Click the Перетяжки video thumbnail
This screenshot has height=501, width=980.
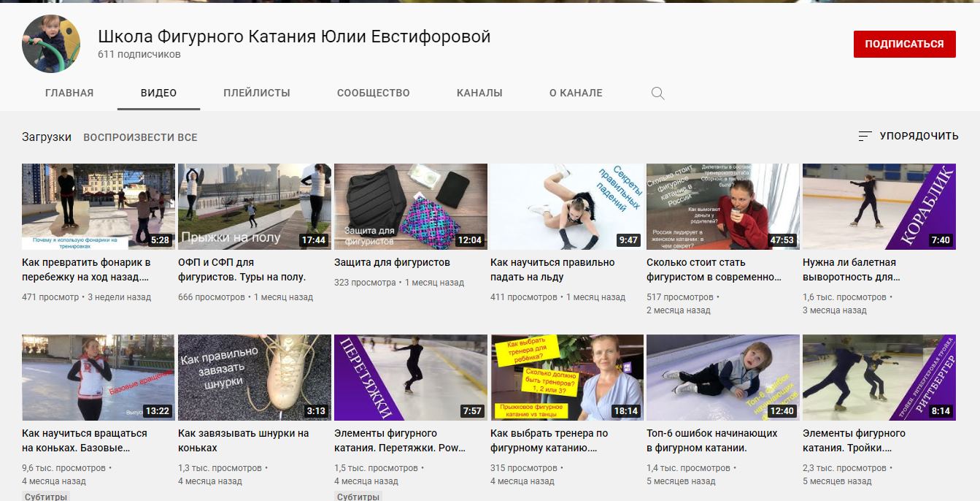[x=410, y=378]
